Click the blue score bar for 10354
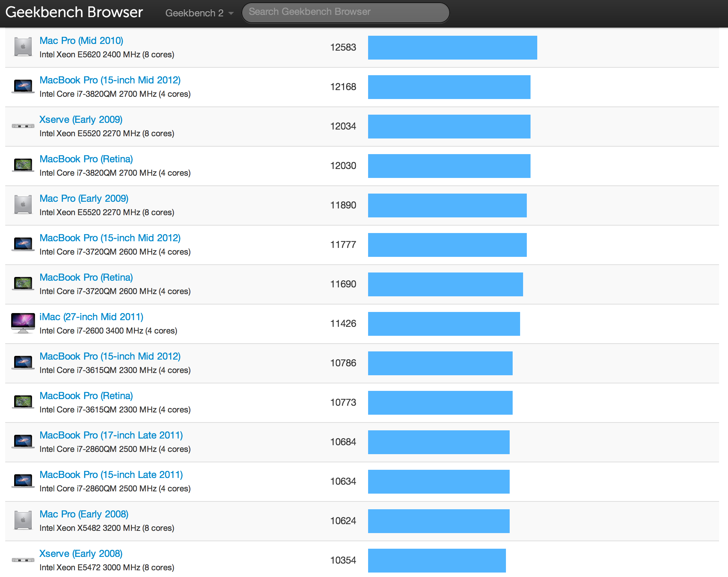Viewport: 728px width, 577px height. [437, 561]
